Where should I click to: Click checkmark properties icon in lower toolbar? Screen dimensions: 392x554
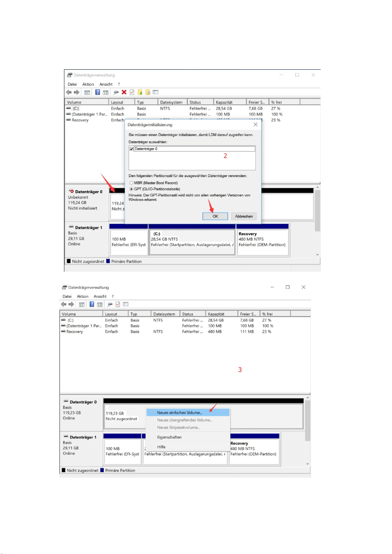coord(118,304)
